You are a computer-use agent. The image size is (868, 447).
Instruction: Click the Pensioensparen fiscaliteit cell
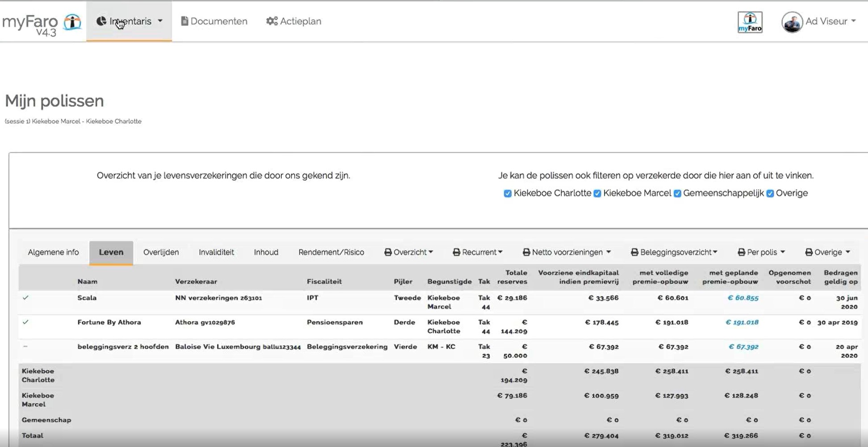[x=335, y=322]
